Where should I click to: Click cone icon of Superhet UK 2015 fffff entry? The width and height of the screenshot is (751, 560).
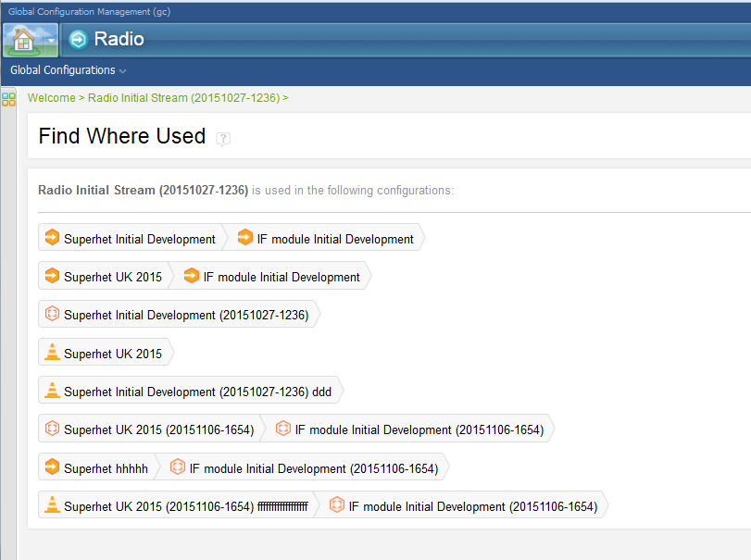tap(53, 505)
